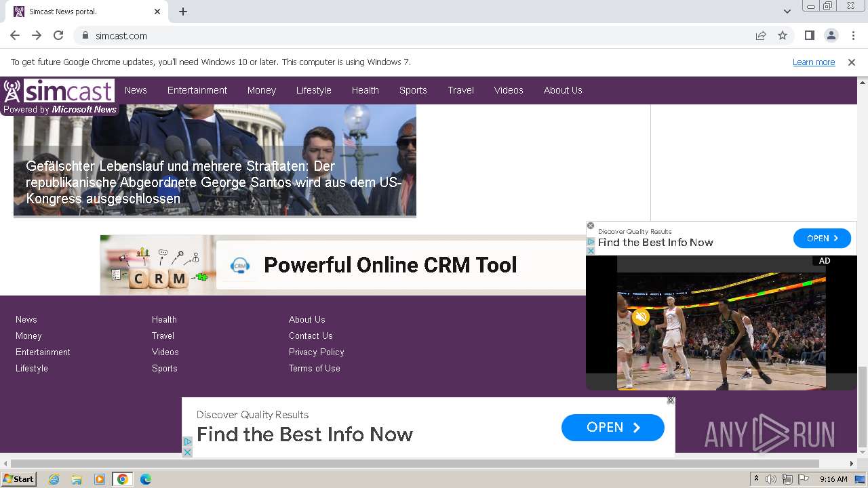Viewport: 868px width, 488px height.
Task: Click the footer Travel link
Action: (163, 335)
